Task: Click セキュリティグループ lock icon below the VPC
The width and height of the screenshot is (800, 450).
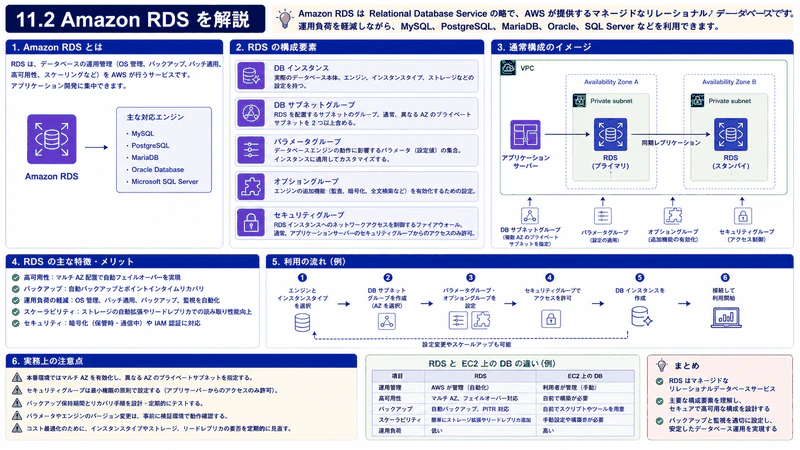Action: pyautogui.click(x=742, y=216)
